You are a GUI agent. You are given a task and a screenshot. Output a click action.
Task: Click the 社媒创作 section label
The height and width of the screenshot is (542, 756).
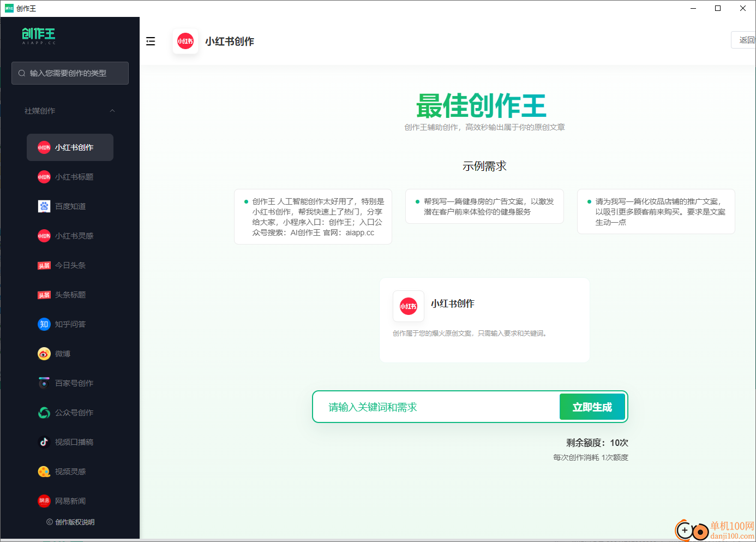pos(40,111)
